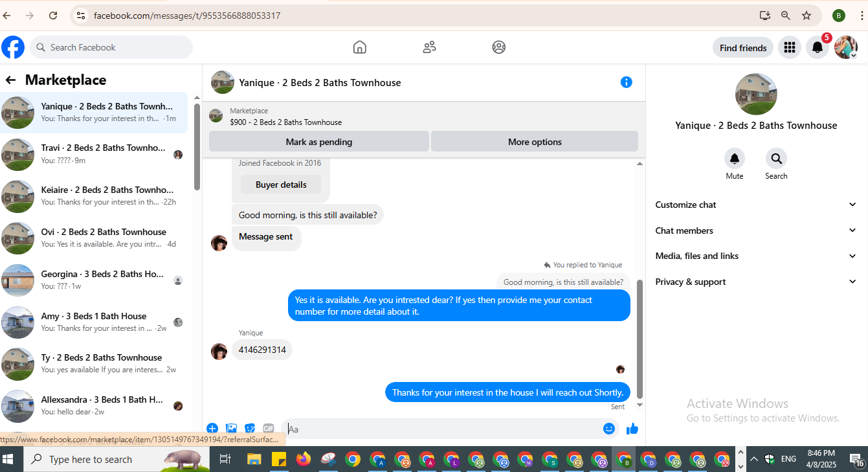Open Travi 2 Beds 2 Baths conversation

[x=95, y=154]
